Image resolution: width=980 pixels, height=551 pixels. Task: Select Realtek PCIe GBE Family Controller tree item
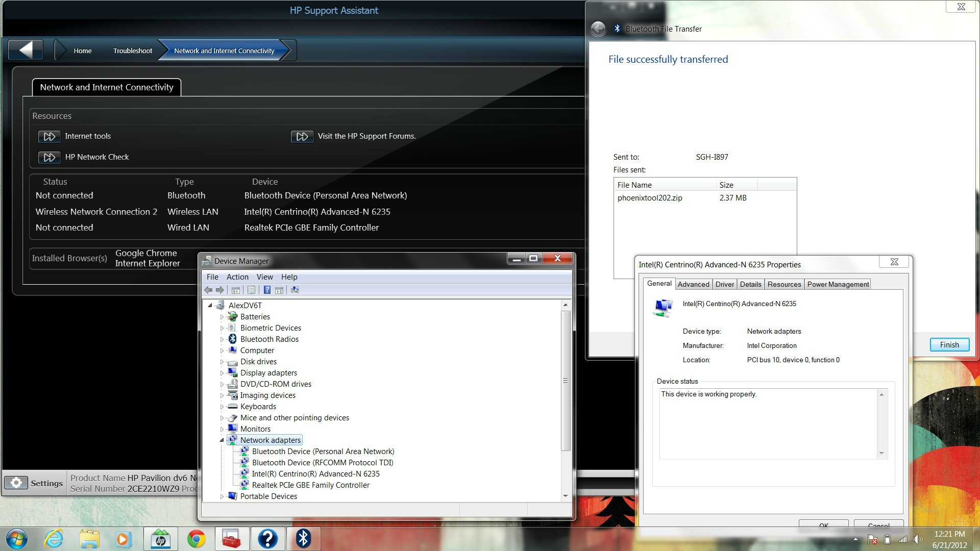coord(310,485)
